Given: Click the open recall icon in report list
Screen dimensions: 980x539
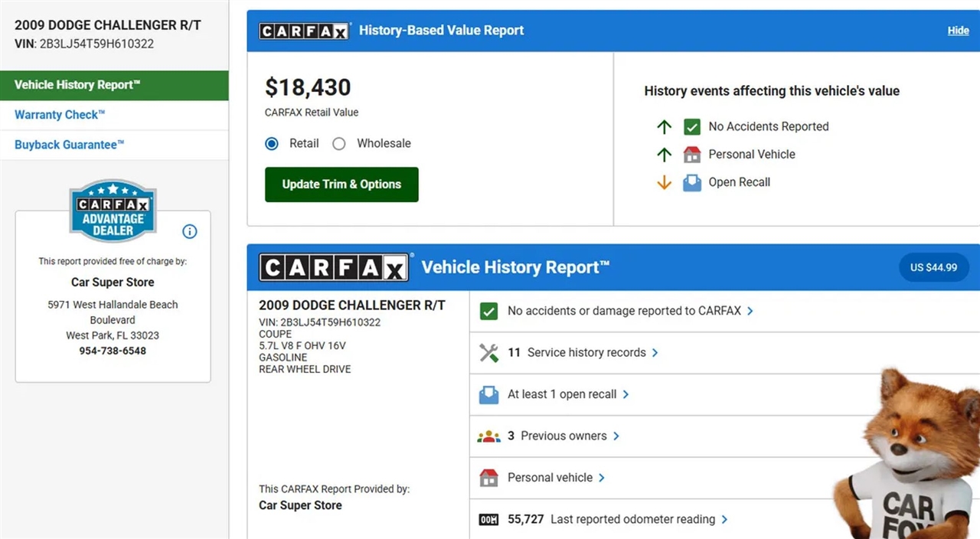Looking at the screenshot, I should [488, 394].
